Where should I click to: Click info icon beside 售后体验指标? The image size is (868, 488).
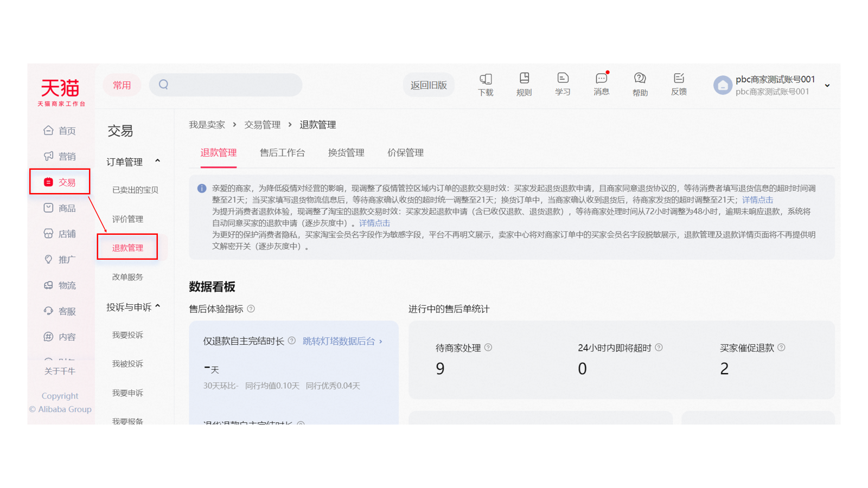pos(251,309)
